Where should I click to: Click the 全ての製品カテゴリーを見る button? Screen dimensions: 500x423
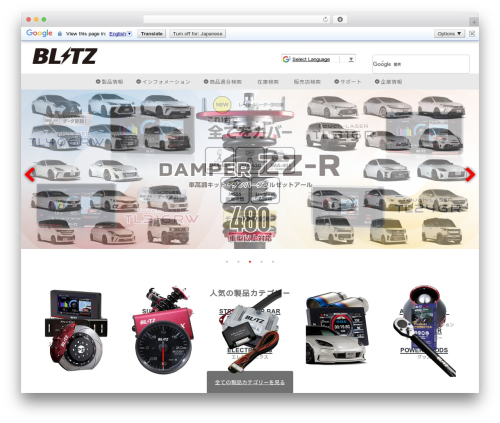tap(250, 382)
